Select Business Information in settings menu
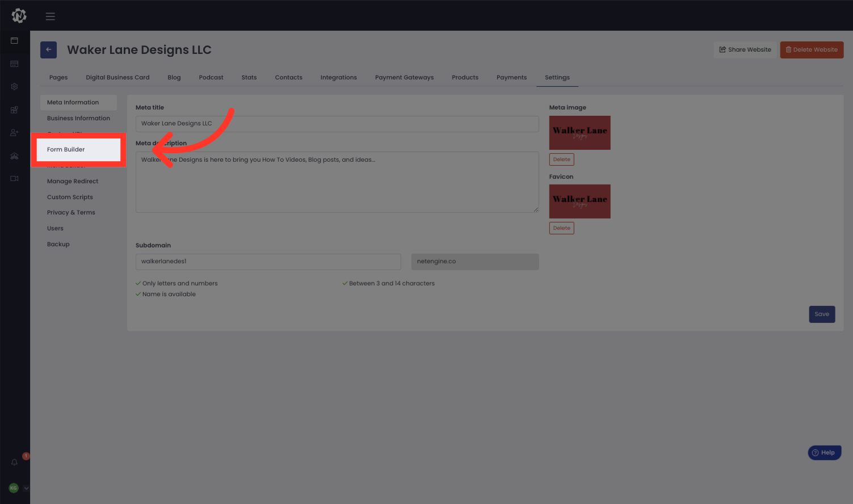Screen dimensions: 853x504 [78, 119]
